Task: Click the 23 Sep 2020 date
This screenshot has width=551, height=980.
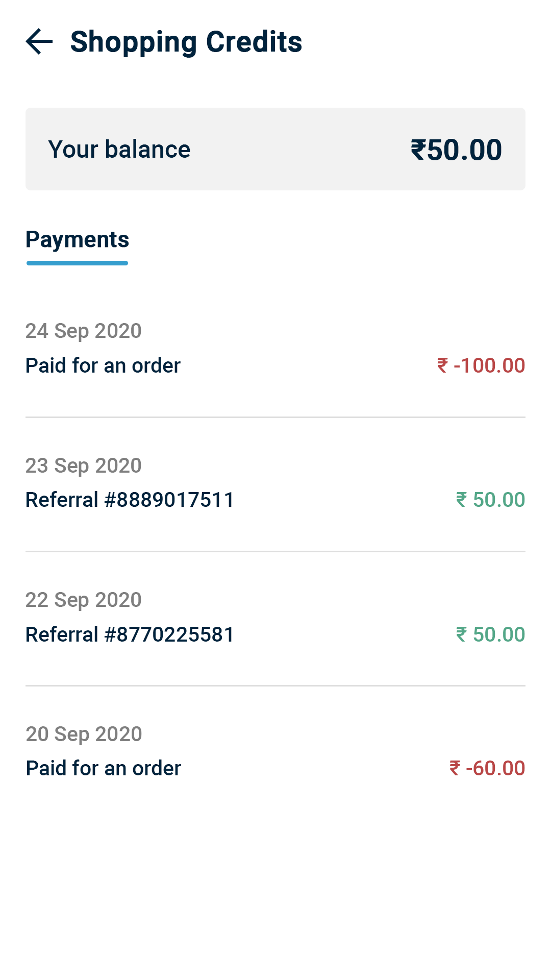Action: [83, 465]
